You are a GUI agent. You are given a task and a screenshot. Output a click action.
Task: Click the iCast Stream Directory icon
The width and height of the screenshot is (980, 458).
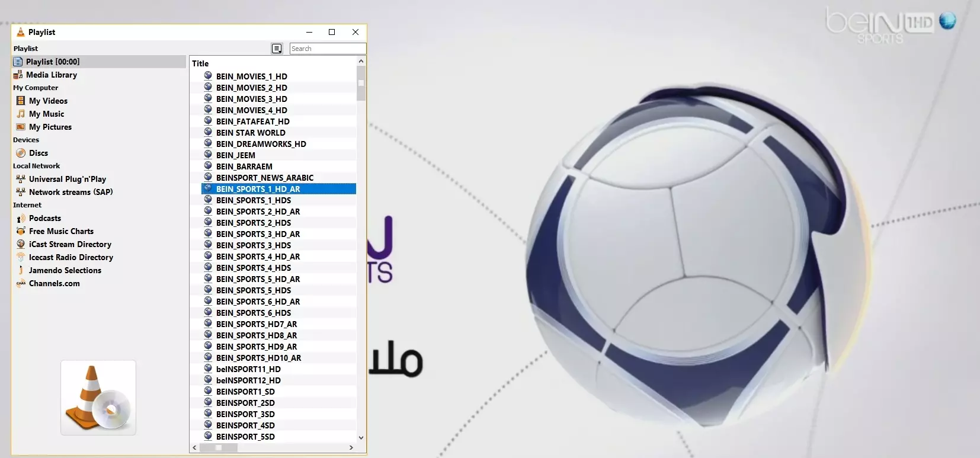pyautogui.click(x=21, y=244)
